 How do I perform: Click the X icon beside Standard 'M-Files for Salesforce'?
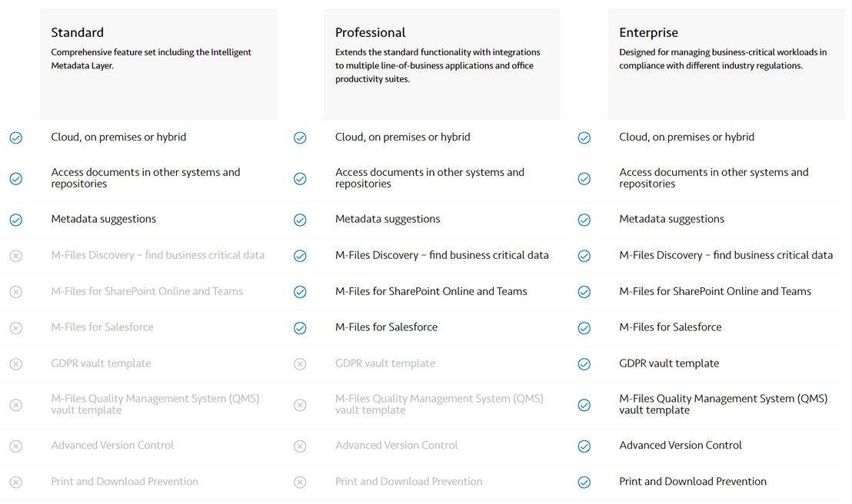tap(16, 328)
